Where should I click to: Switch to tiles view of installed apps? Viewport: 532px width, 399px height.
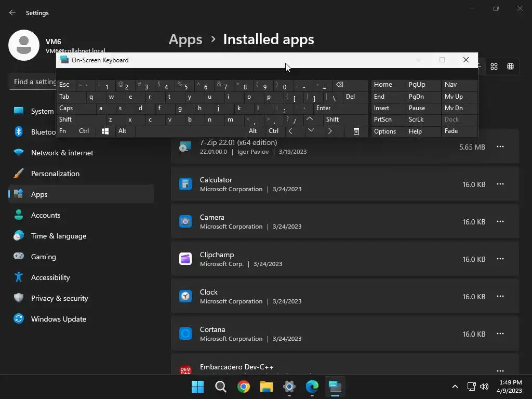click(510, 66)
